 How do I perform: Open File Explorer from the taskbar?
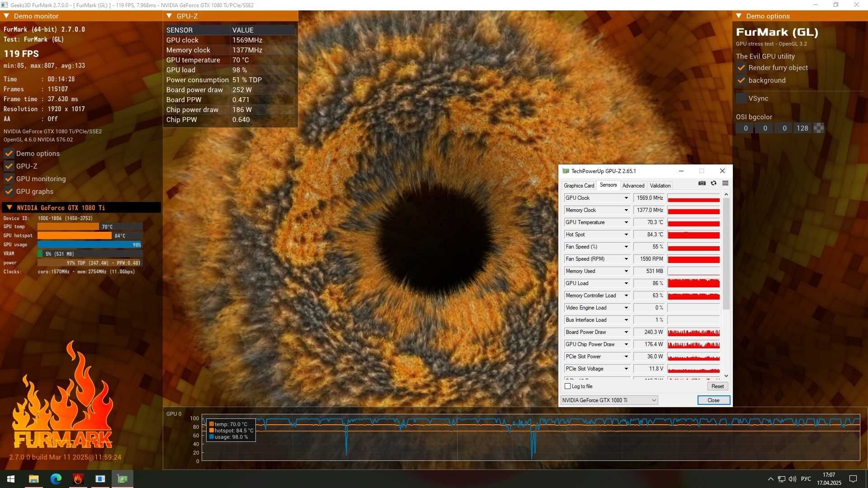click(33, 479)
